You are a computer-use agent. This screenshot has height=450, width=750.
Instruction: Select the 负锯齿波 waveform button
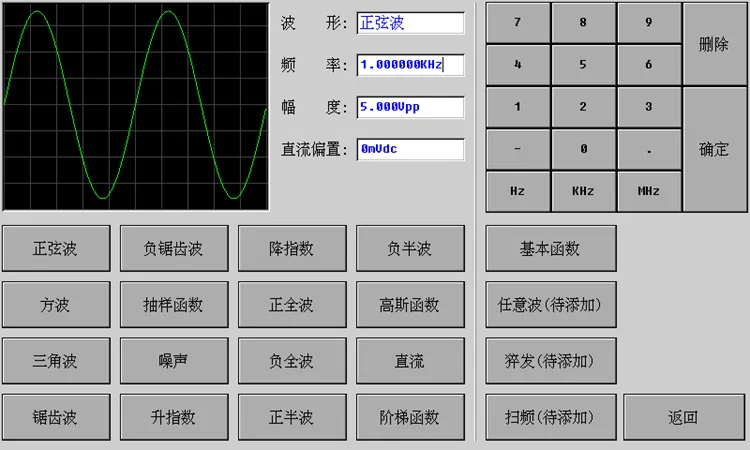[x=174, y=249]
